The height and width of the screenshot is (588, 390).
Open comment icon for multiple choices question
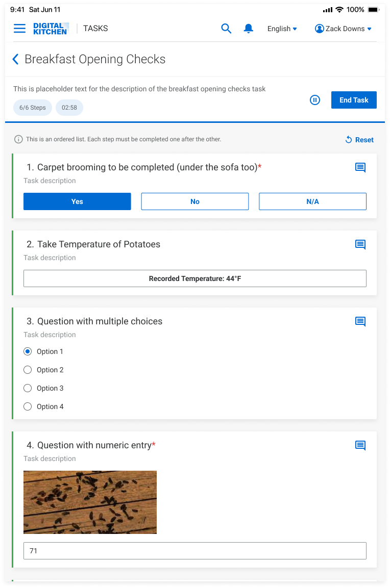tap(360, 321)
